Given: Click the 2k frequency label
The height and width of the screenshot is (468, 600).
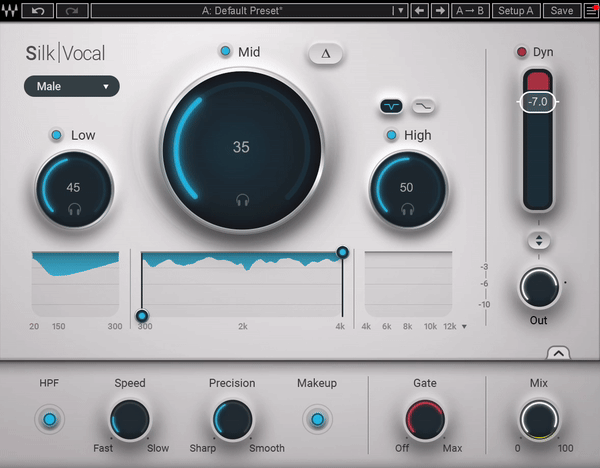Looking at the screenshot, I should click(x=243, y=326).
